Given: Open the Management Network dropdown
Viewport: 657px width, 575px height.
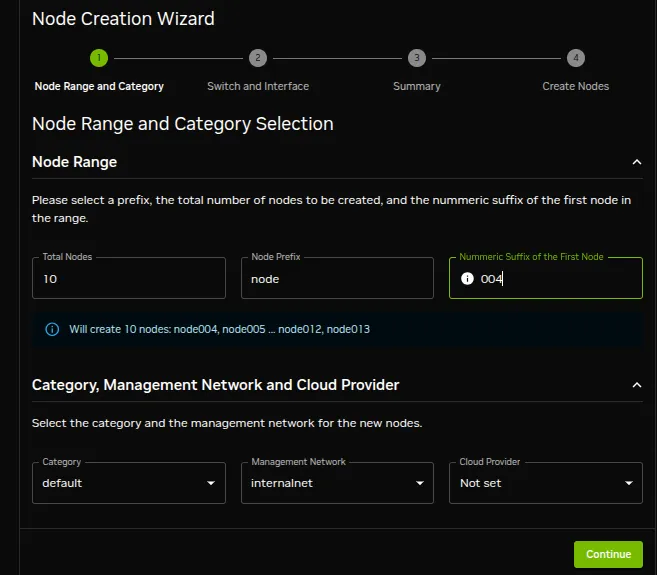Looking at the screenshot, I should click(337, 483).
